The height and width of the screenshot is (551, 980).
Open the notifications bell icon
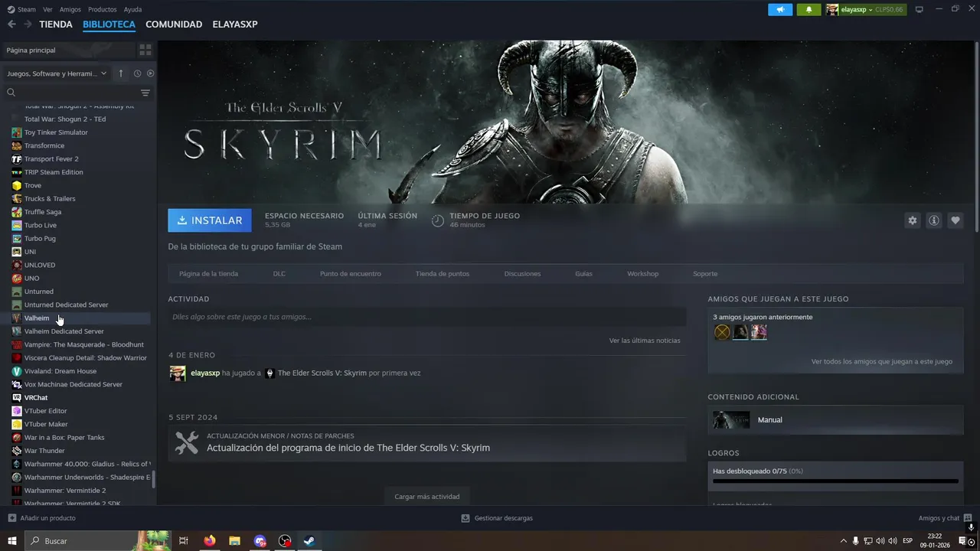808,9
